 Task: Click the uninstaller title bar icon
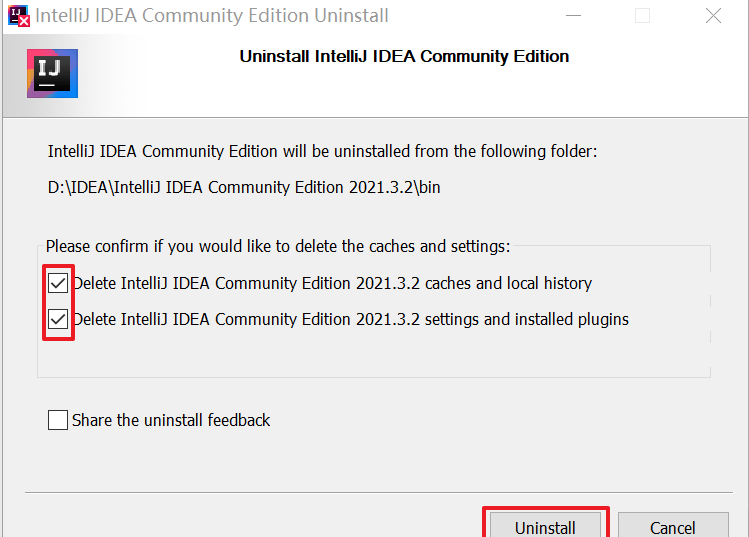click(x=19, y=16)
